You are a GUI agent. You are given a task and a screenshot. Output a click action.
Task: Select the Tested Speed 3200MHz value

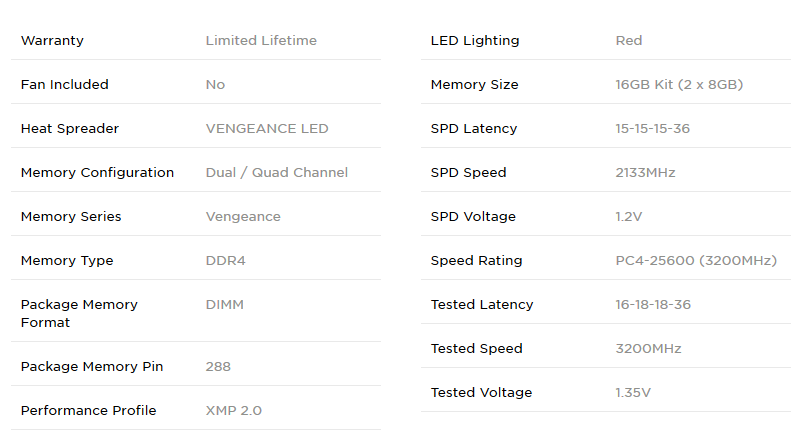click(648, 349)
